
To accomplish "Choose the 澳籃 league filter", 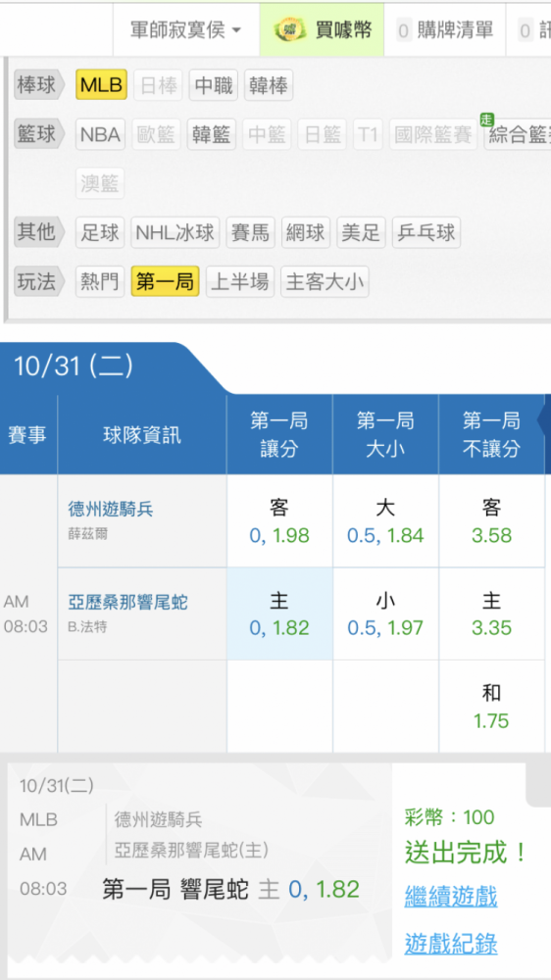I will coord(100,183).
